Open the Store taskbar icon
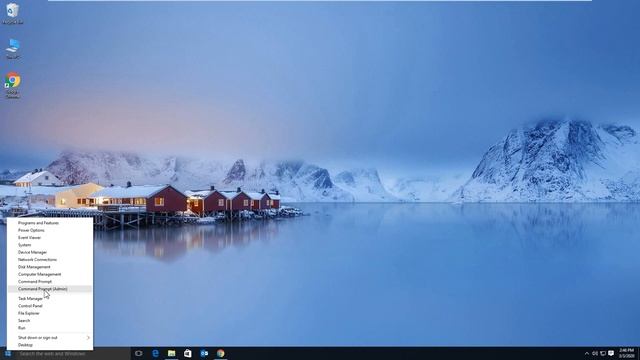Viewport: 640px width, 360px height. 188,353
